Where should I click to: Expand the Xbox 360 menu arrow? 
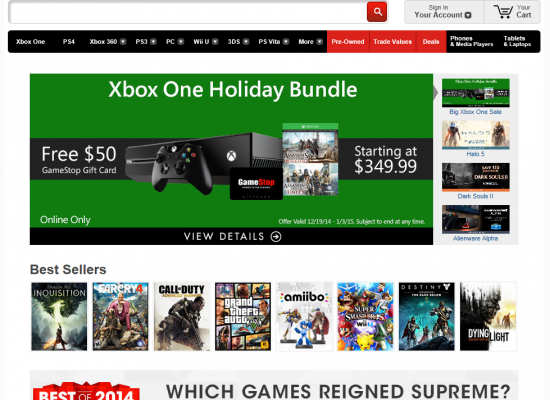123,42
